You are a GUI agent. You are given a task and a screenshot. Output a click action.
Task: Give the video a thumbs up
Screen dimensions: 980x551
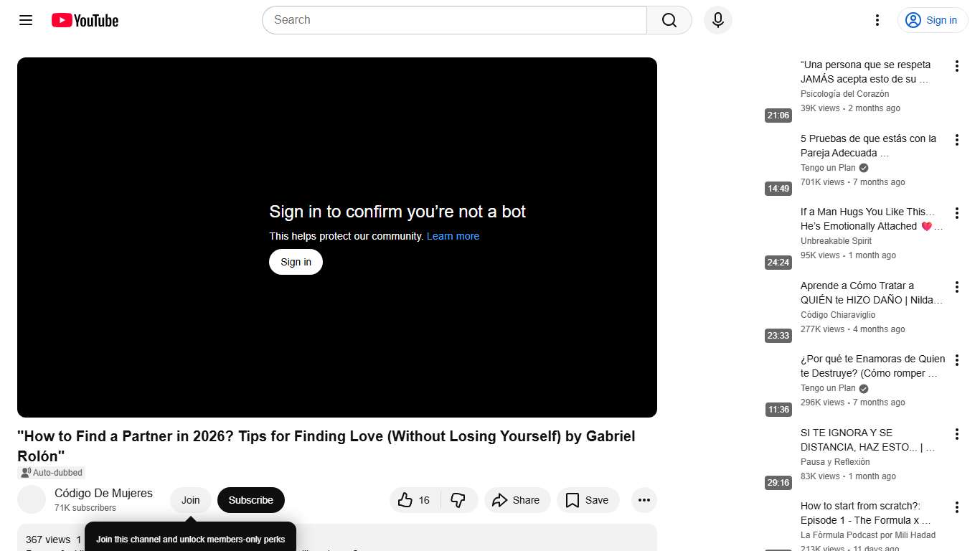tap(409, 500)
